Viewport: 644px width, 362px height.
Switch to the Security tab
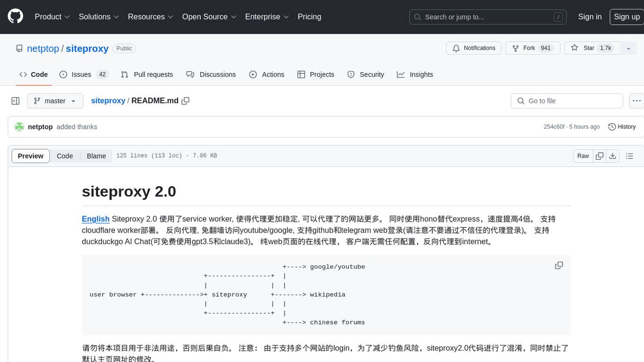[366, 74]
